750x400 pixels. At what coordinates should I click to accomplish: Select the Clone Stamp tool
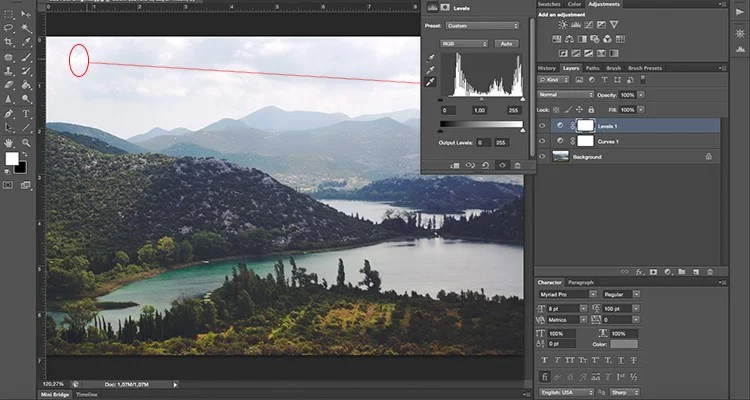click(x=9, y=71)
